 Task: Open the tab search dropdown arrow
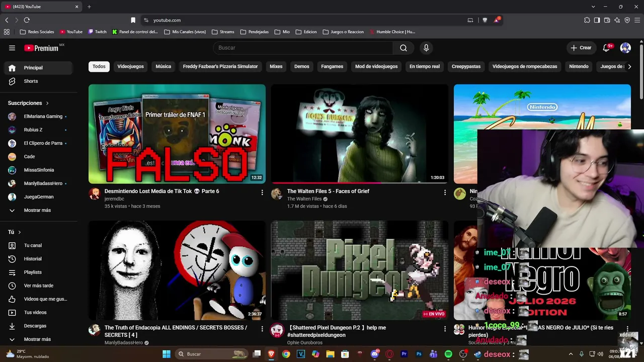[x=593, y=7]
